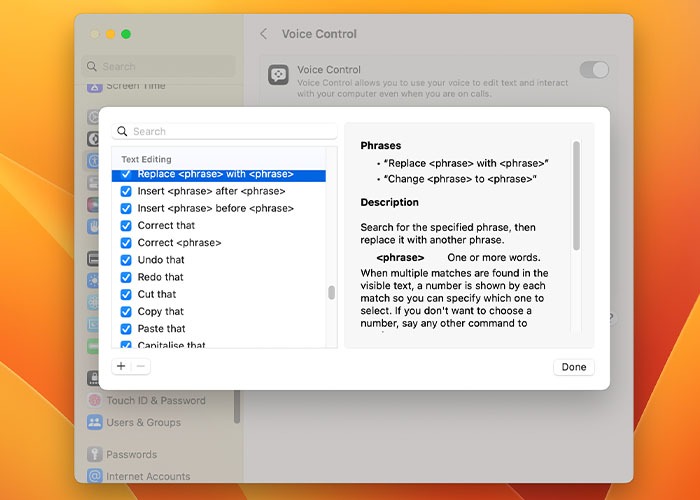Select the Insert <phrase> before <phrase> row

(219, 208)
